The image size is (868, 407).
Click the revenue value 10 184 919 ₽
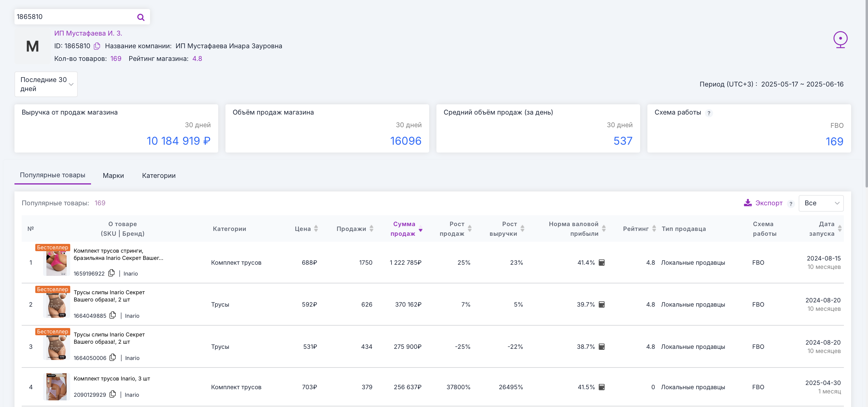point(179,141)
